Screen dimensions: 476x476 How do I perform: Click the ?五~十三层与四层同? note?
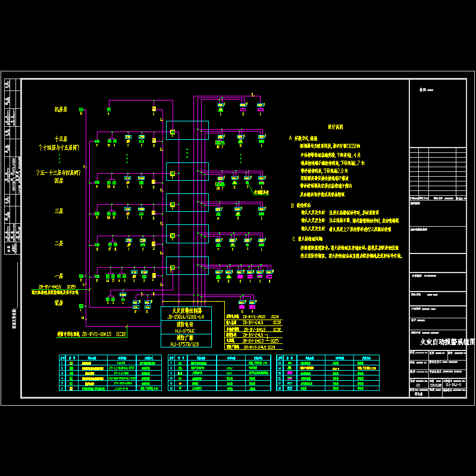point(58,173)
